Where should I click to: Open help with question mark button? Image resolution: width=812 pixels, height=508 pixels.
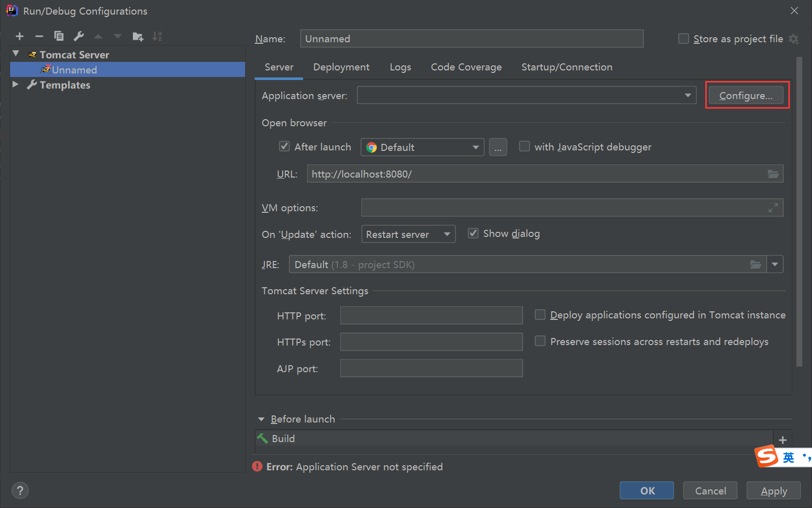pos(20,490)
